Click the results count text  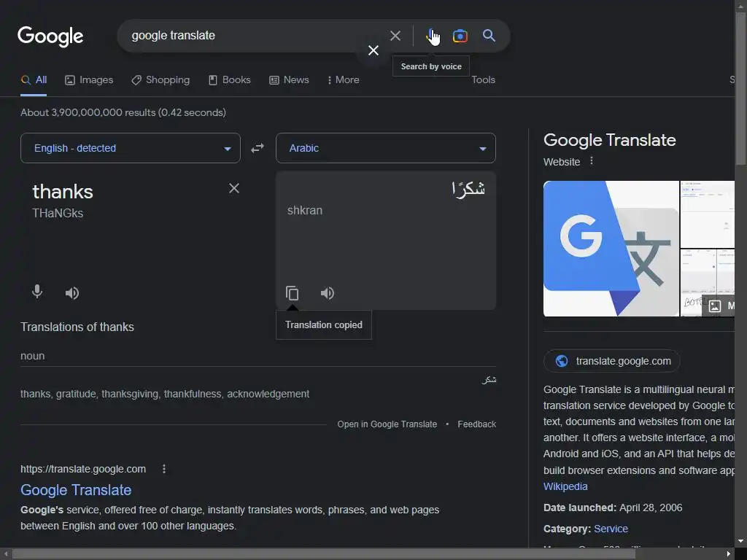(x=123, y=112)
